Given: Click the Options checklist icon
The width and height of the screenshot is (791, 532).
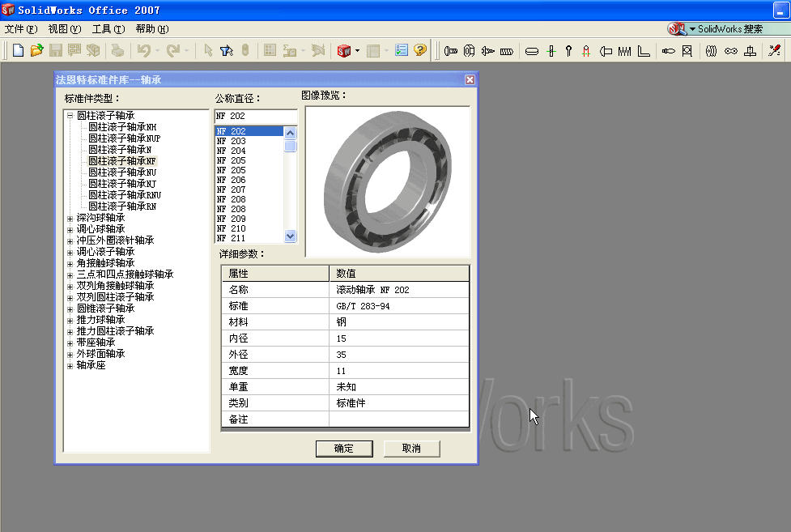Looking at the screenshot, I should (x=402, y=50).
